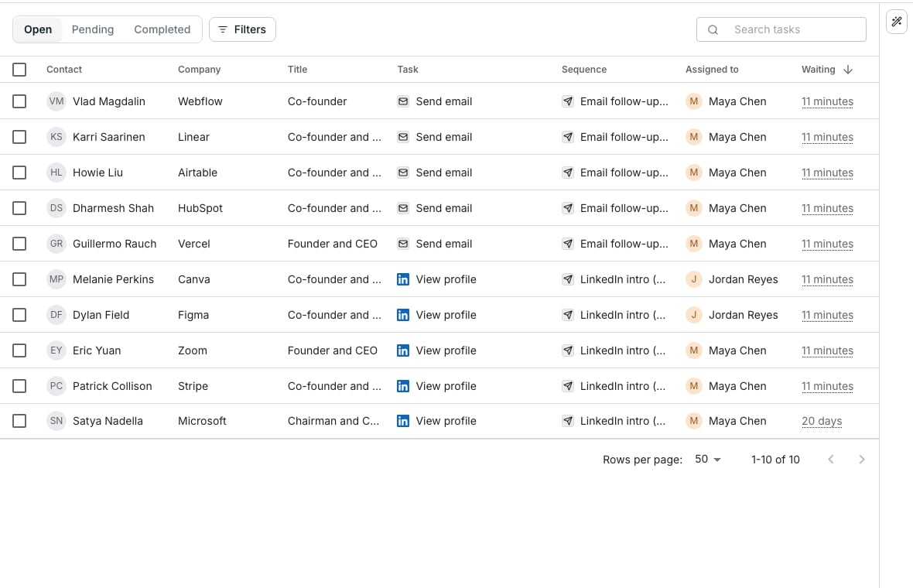Sort by the Sequence column header

click(584, 70)
